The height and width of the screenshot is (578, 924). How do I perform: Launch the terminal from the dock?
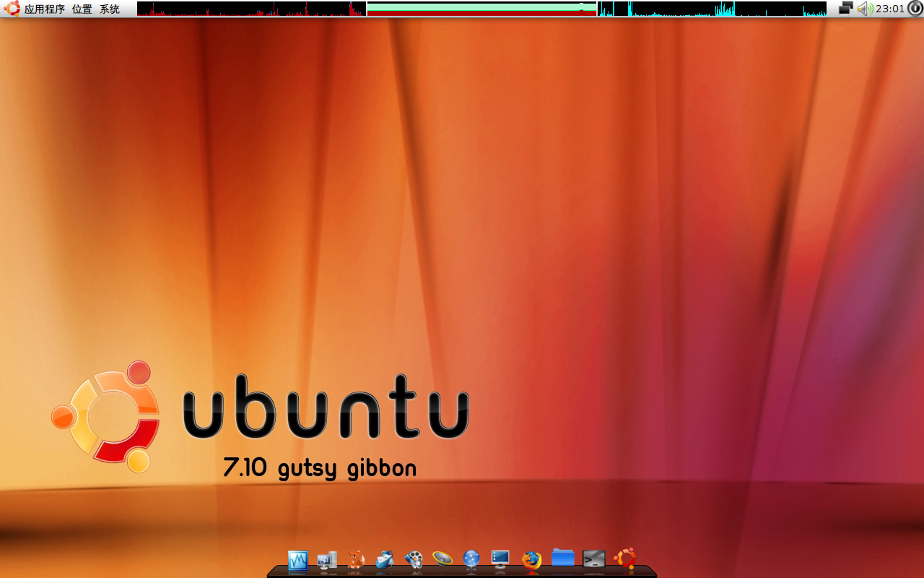(x=593, y=559)
